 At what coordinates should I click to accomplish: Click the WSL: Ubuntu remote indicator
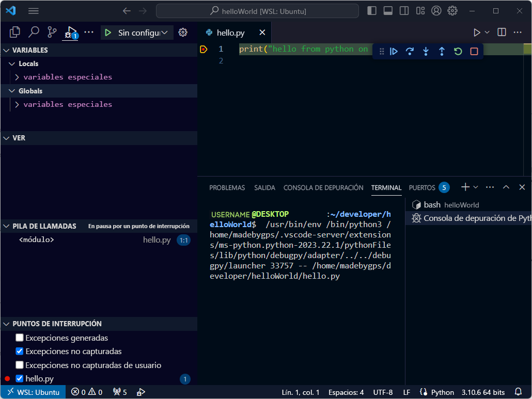[33, 392]
